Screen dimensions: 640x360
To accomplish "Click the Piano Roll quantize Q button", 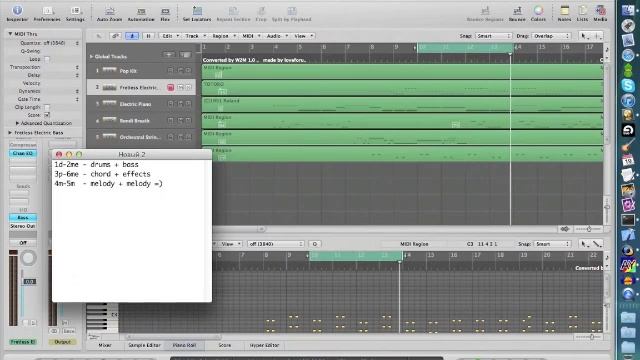I will coord(315,244).
